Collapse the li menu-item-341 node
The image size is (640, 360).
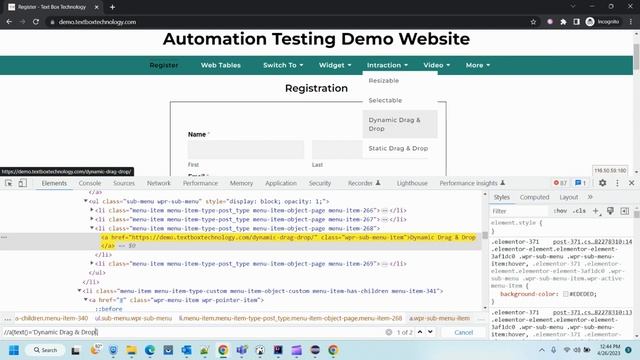(79, 291)
